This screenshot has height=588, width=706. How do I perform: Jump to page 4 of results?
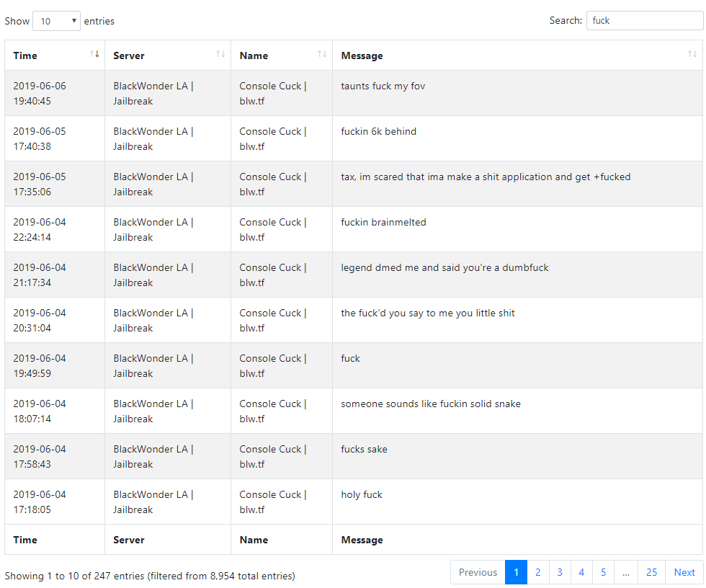click(581, 572)
